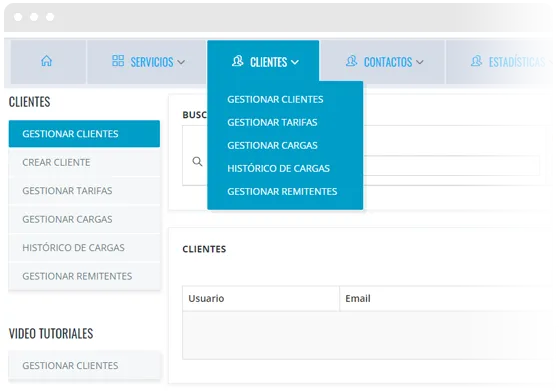559x391 pixels.
Task: Click the magnifying glass search icon
Action: 197,161
